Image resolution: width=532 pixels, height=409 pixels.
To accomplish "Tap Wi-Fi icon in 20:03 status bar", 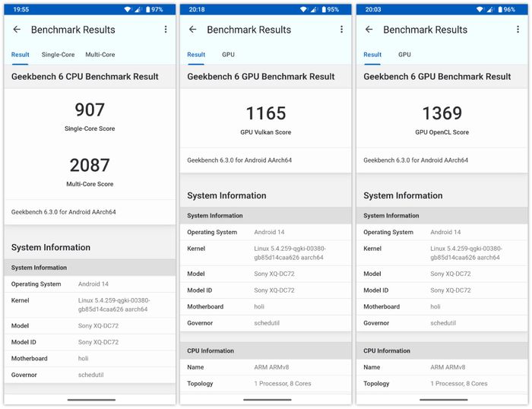I will (480, 10).
